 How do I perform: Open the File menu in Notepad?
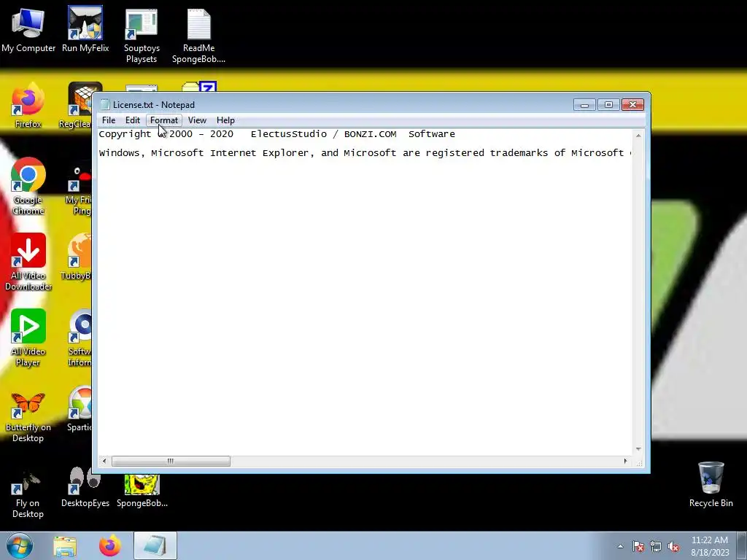coord(109,120)
